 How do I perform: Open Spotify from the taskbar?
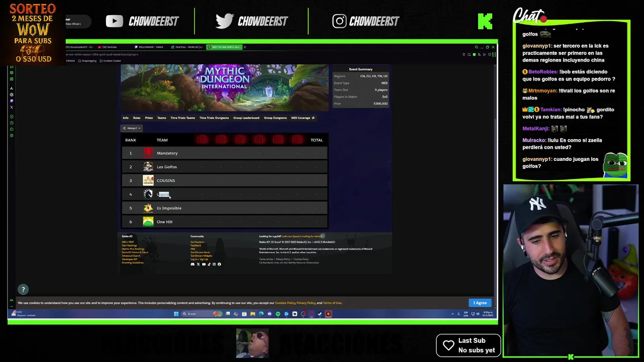click(x=278, y=314)
